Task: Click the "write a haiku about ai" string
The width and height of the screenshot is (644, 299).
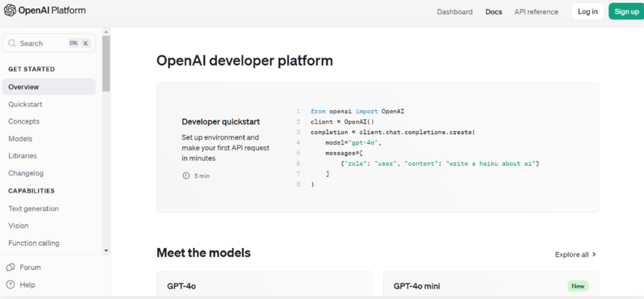Action: pos(491,163)
